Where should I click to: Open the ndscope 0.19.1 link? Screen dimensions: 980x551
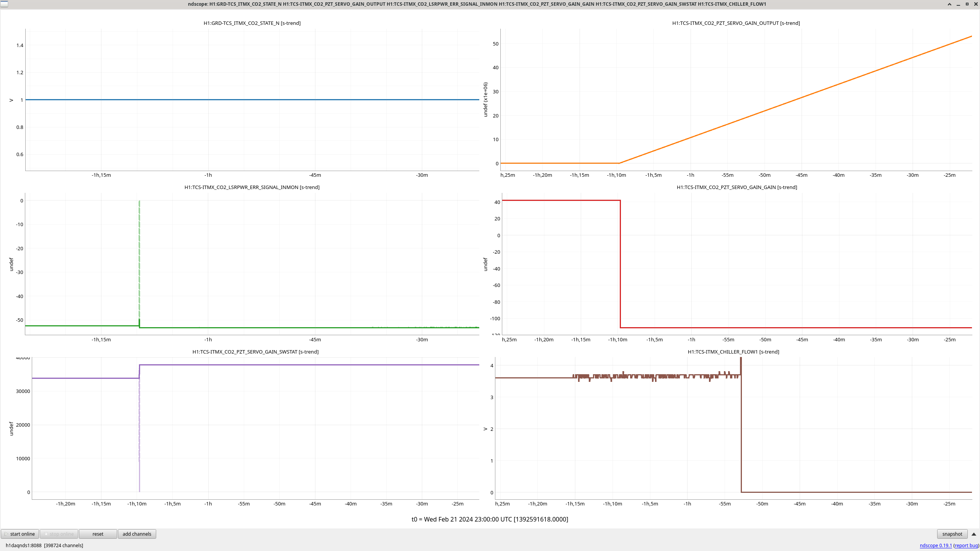(936, 545)
